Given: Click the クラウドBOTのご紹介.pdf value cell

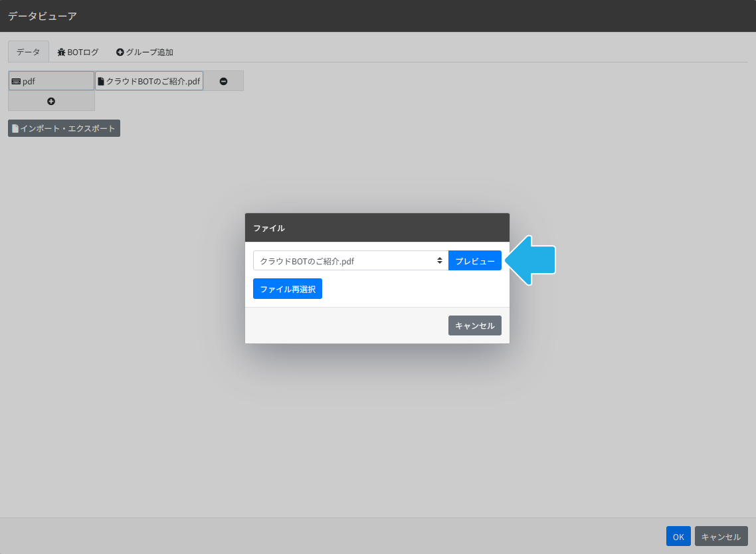Looking at the screenshot, I should [149, 81].
